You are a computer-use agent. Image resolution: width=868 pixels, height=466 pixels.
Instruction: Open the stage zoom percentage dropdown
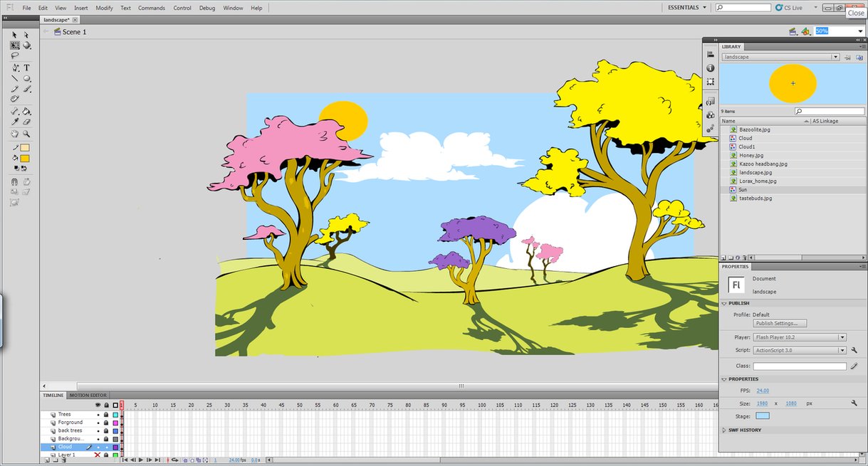860,31
